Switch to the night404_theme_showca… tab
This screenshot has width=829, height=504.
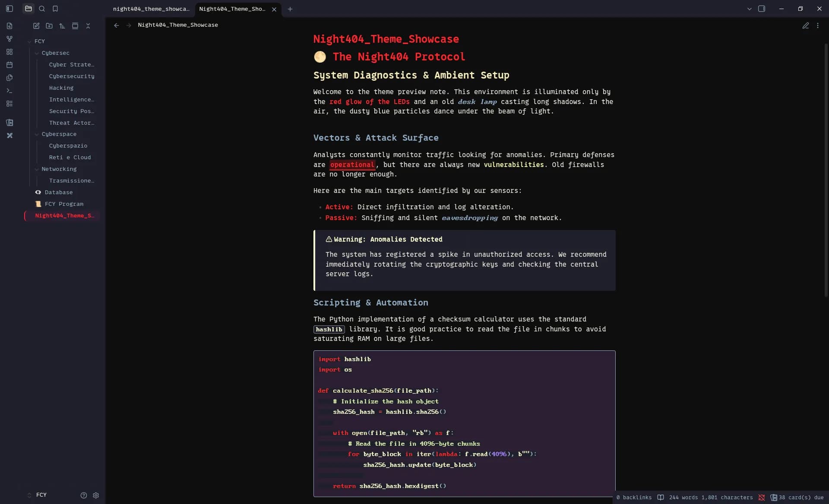[x=151, y=9]
